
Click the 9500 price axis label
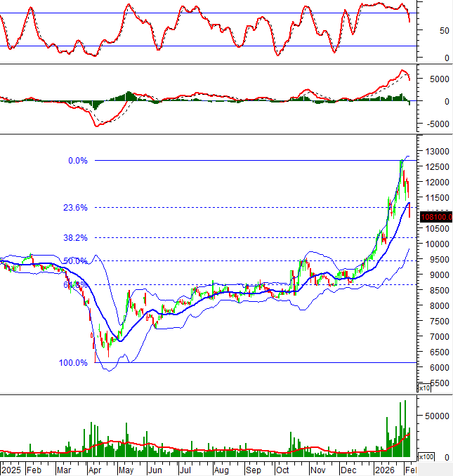[x=433, y=260]
